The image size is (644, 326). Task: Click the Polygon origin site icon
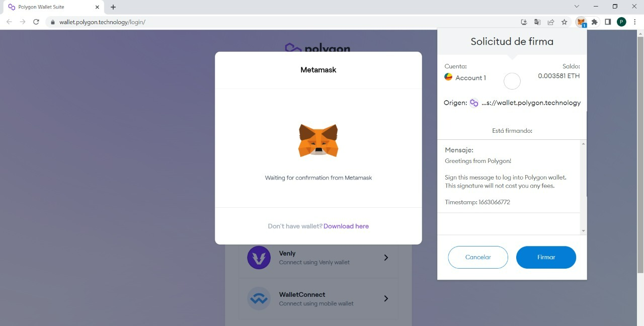(474, 103)
